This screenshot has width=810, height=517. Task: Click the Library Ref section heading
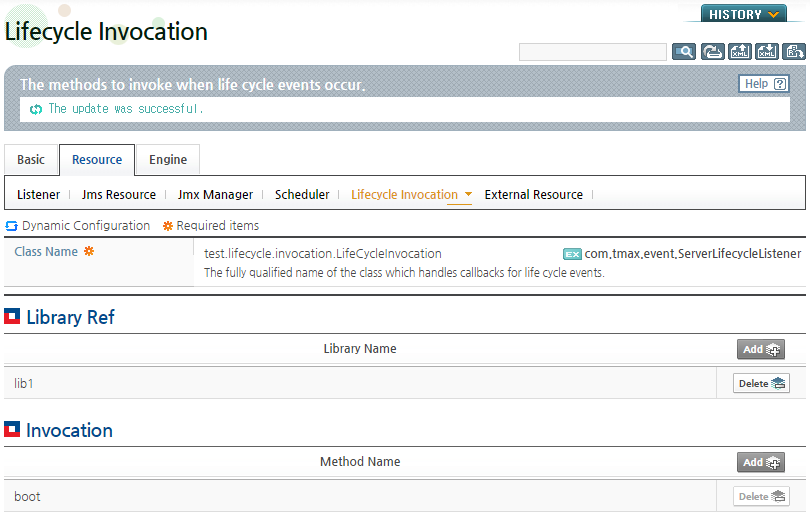click(70, 317)
